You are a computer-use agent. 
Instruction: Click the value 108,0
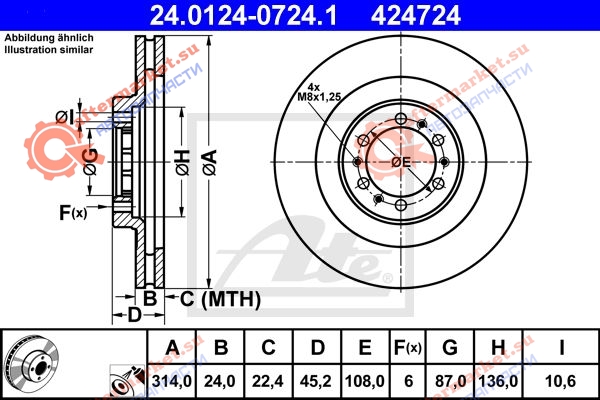click(x=365, y=381)
